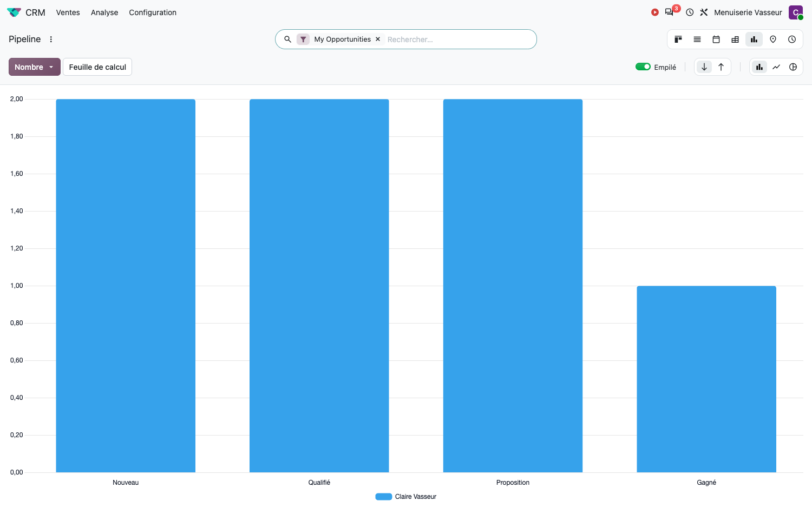Select the line chart mode
Image resolution: width=812 pixels, height=514 pixels.
pyautogui.click(x=776, y=67)
